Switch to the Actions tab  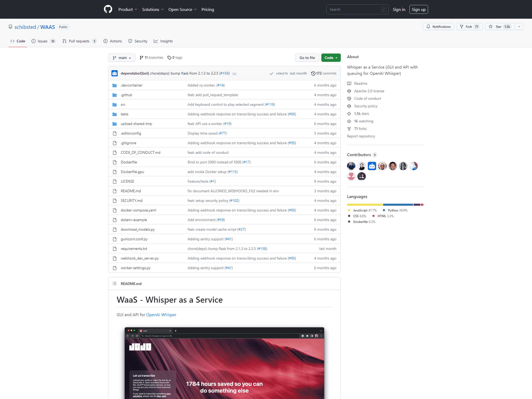(112, 41)
